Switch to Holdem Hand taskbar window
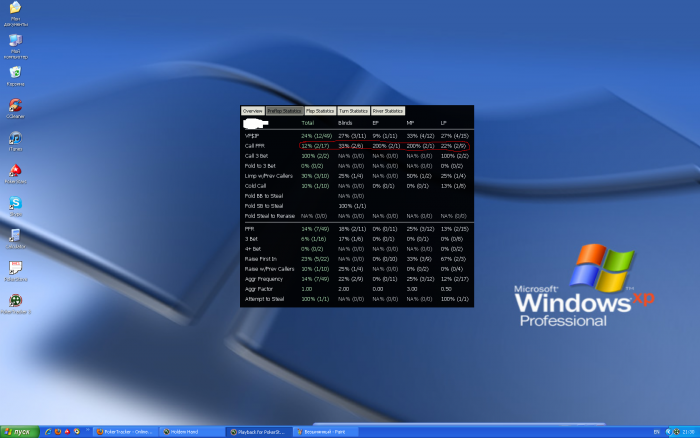The image size is (700, 438). (192, 432)
